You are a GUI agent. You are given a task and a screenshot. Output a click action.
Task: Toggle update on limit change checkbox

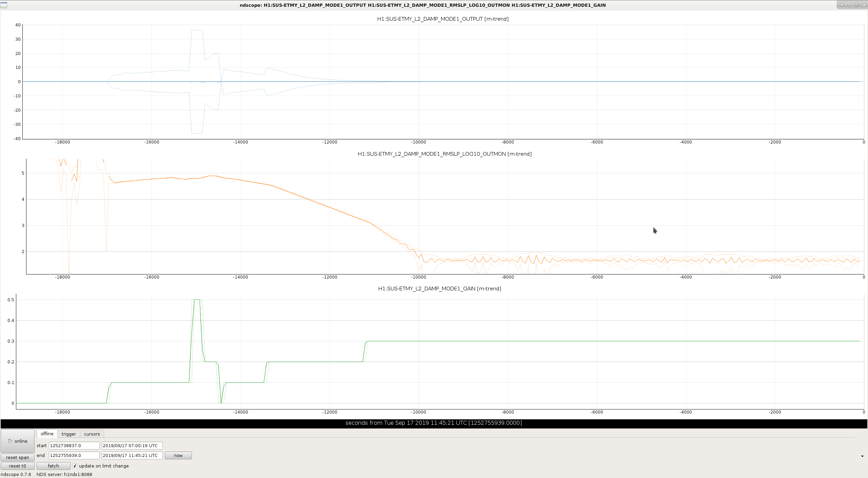click(75, 466)
